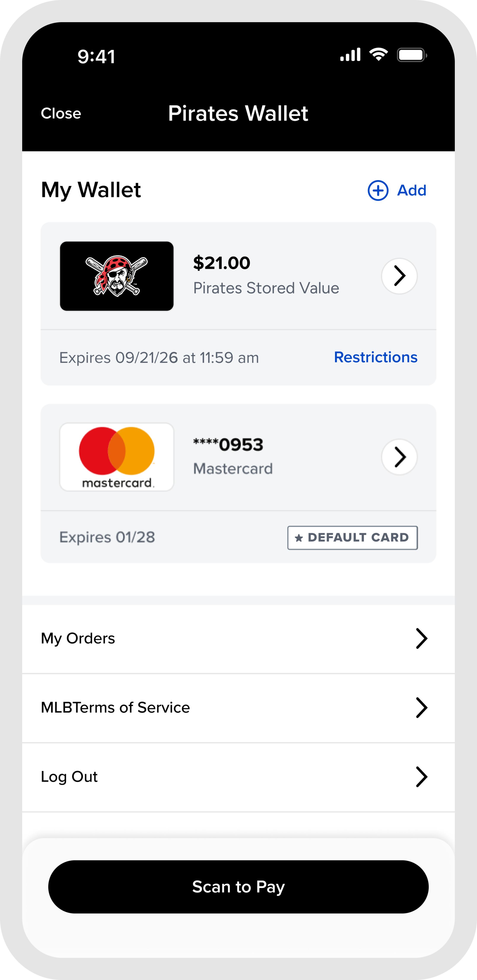Tap the $21.00 stored value balance

click(222, 263)
